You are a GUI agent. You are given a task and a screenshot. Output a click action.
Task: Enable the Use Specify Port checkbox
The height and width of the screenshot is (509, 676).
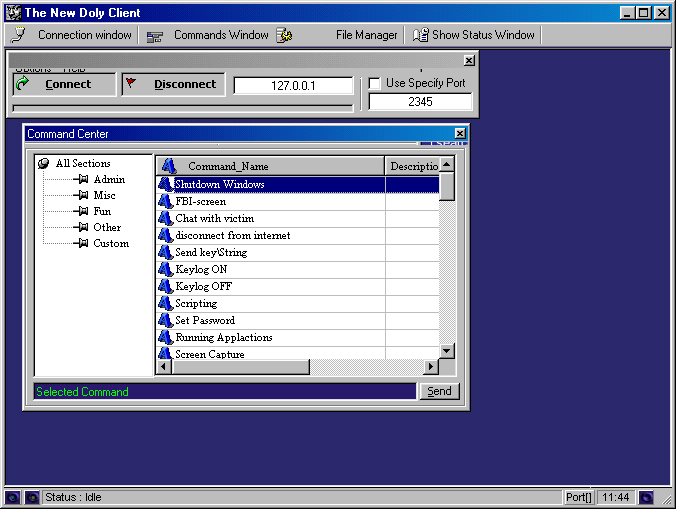tap(375, 83)
